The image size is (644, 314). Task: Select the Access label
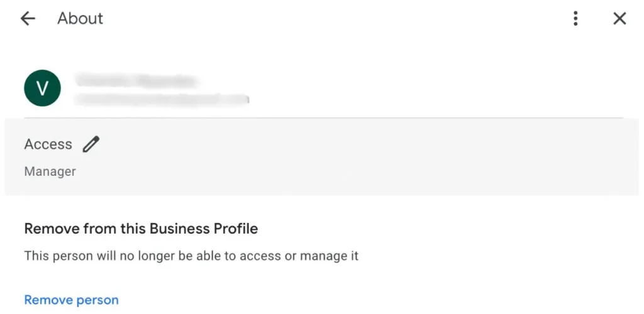[48, 144]
